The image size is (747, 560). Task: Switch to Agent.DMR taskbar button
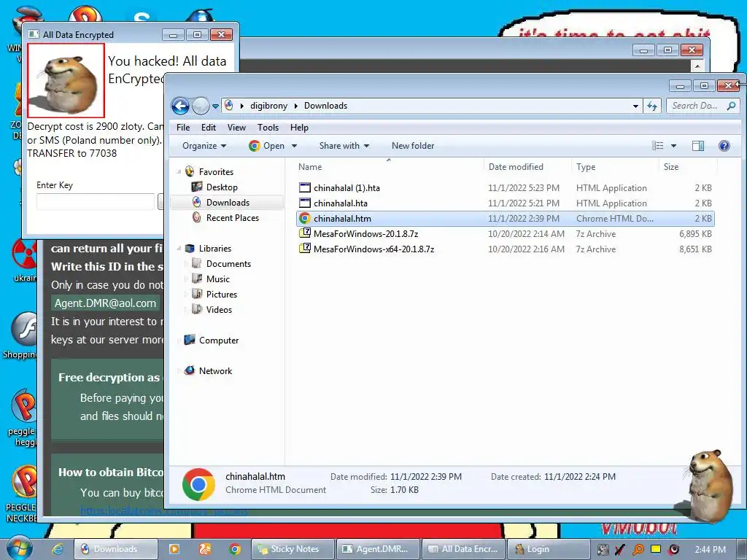[x=379, y=549]
